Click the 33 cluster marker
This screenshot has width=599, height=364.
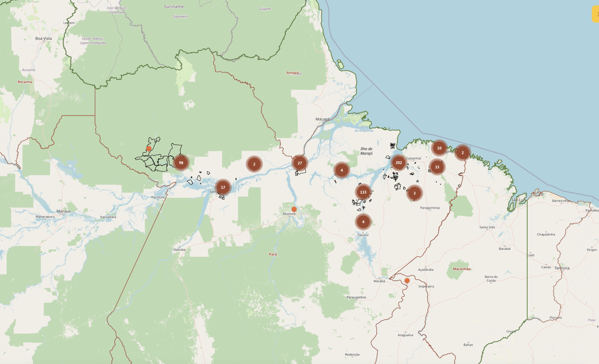click(x=437, y=167)
